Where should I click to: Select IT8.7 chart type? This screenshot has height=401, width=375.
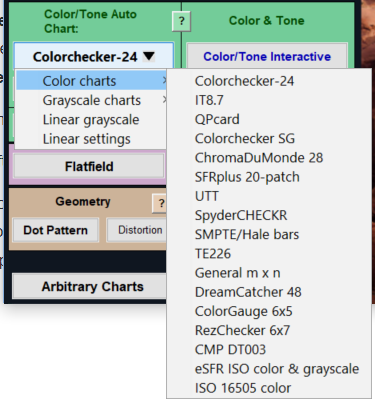[269, 100]
